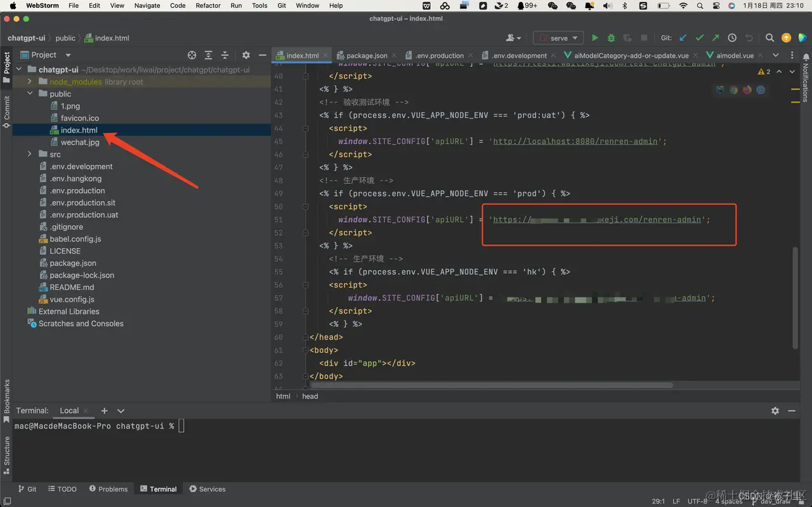Click the editor vertical scrollbar thumb
812x507 pixels.
796,297
